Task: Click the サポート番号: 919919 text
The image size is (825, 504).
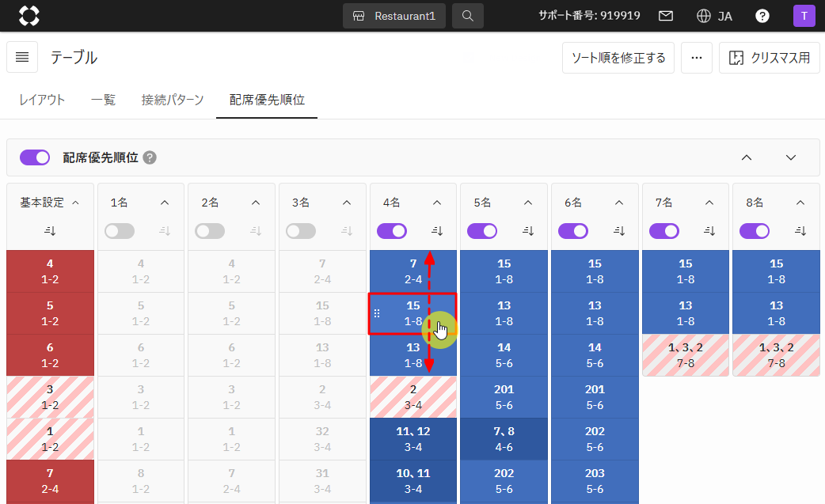Action: 589,16
